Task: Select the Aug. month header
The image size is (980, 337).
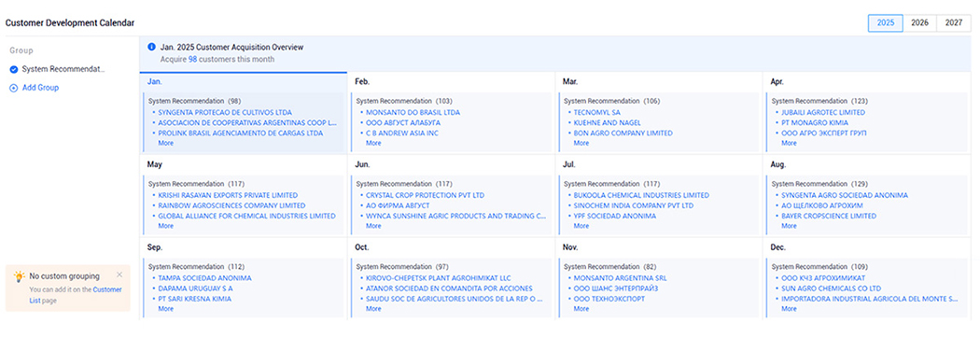Action: pyautogui.click(x=778, y=165)
